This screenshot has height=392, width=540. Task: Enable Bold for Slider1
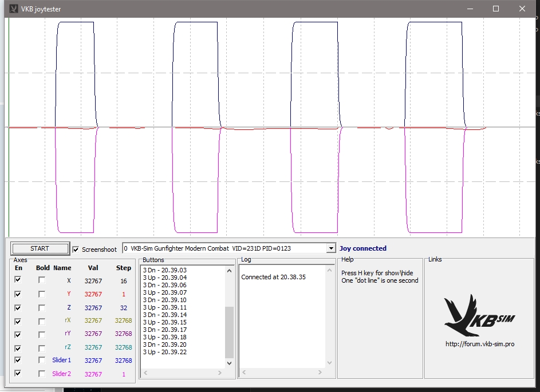42,361
